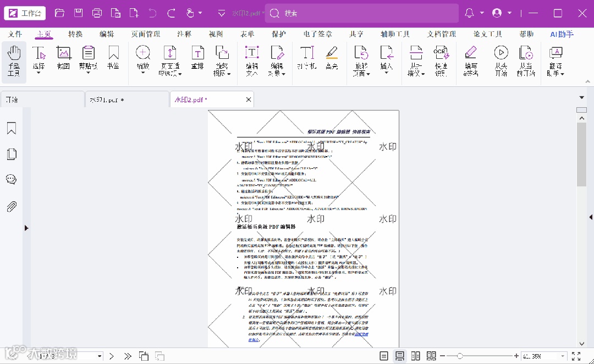Viewport: 594px width, 364px height.
Task: Collapse the ribbon with the caret
Action: [587, 81]
